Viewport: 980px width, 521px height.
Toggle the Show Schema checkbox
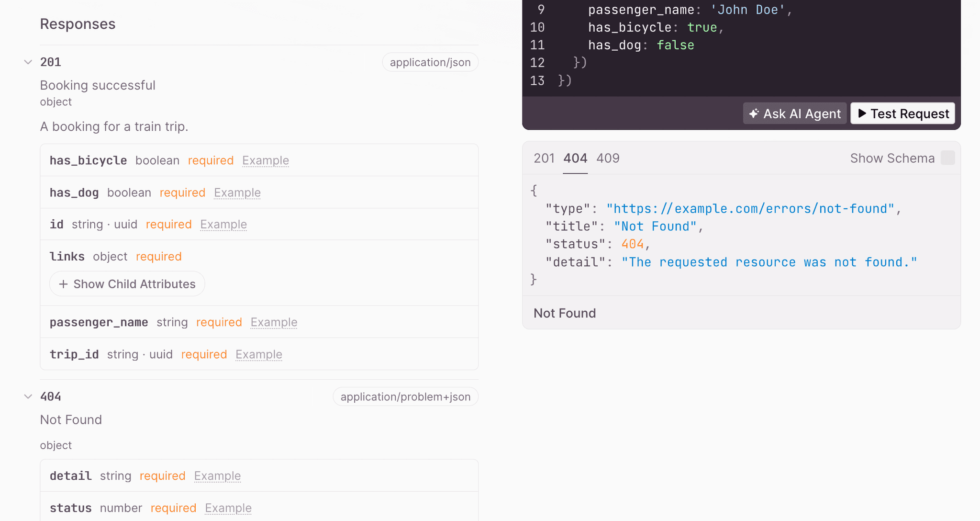click(947, 158)
